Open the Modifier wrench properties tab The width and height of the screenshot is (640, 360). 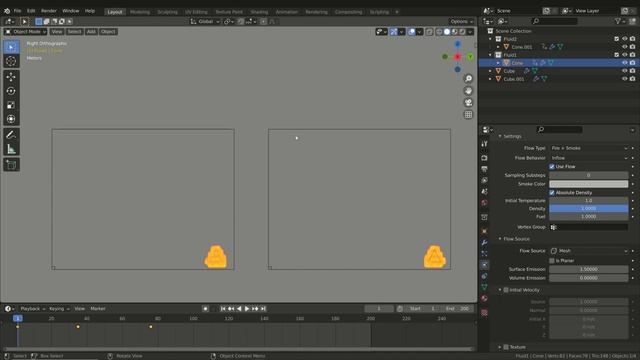[484, 242]
